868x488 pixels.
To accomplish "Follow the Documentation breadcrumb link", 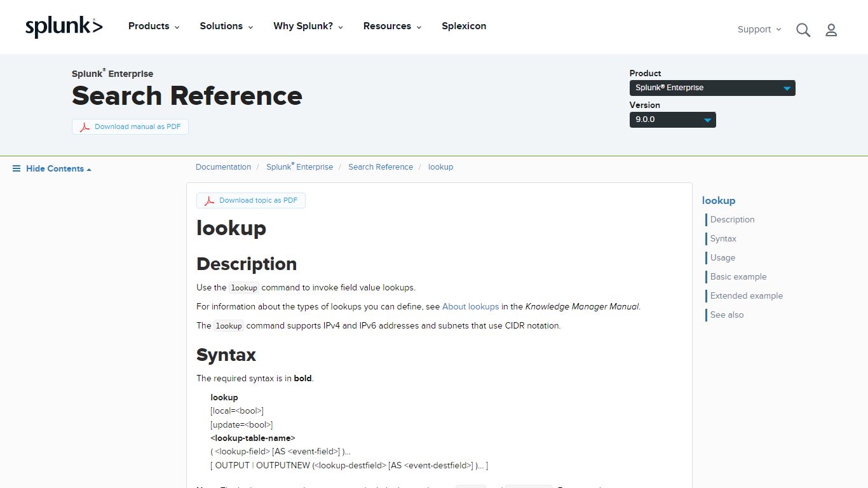I will (223, 167).
